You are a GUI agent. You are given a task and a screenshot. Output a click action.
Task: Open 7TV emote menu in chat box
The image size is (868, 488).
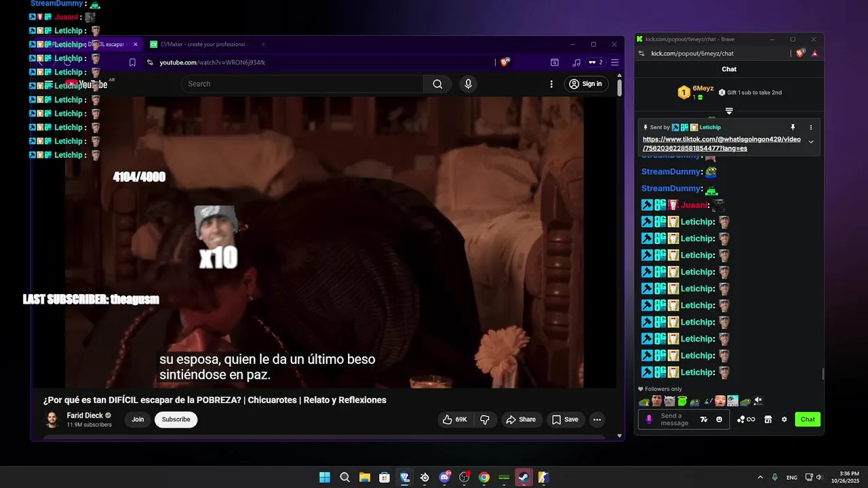704,420
